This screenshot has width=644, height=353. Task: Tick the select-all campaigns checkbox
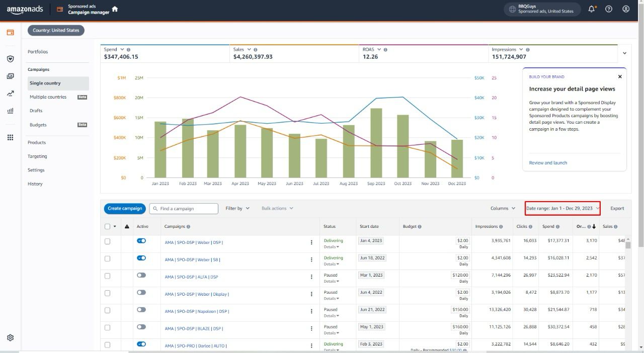[x=107, y=226]
